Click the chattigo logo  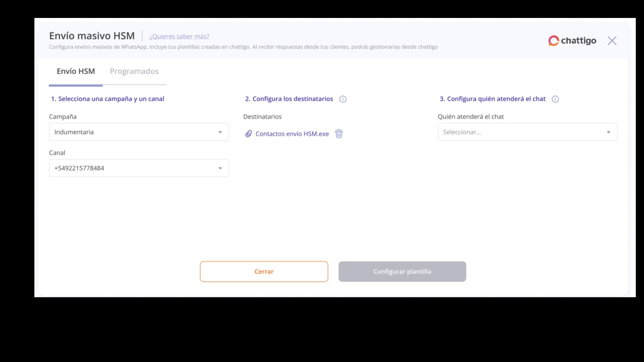[x=572, y=41]
